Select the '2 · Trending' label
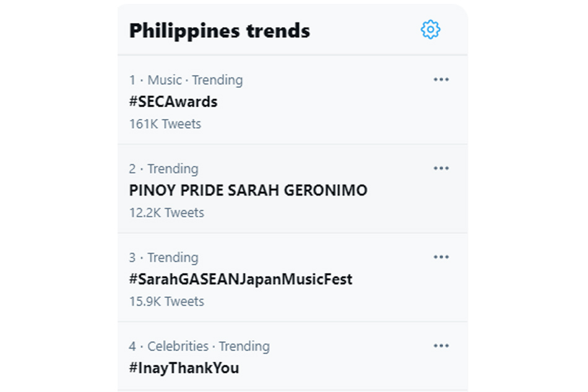 click(x=163, y=169)
